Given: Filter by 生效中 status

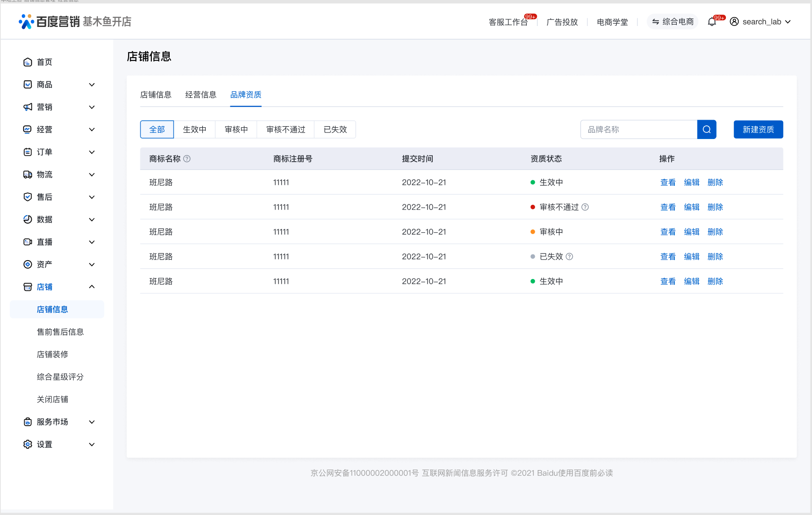Looking at the screenshot, I should pos(194,130).
